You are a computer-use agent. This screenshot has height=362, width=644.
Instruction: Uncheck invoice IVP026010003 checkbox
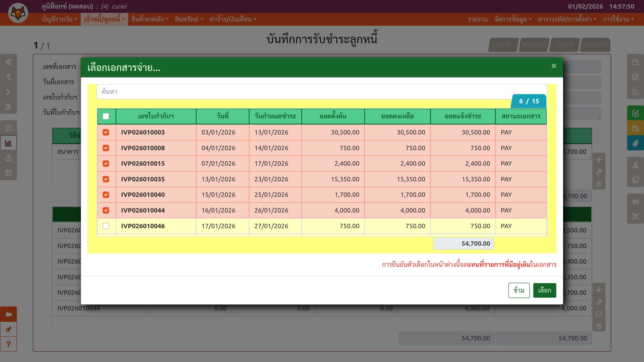tap(106, 132)
